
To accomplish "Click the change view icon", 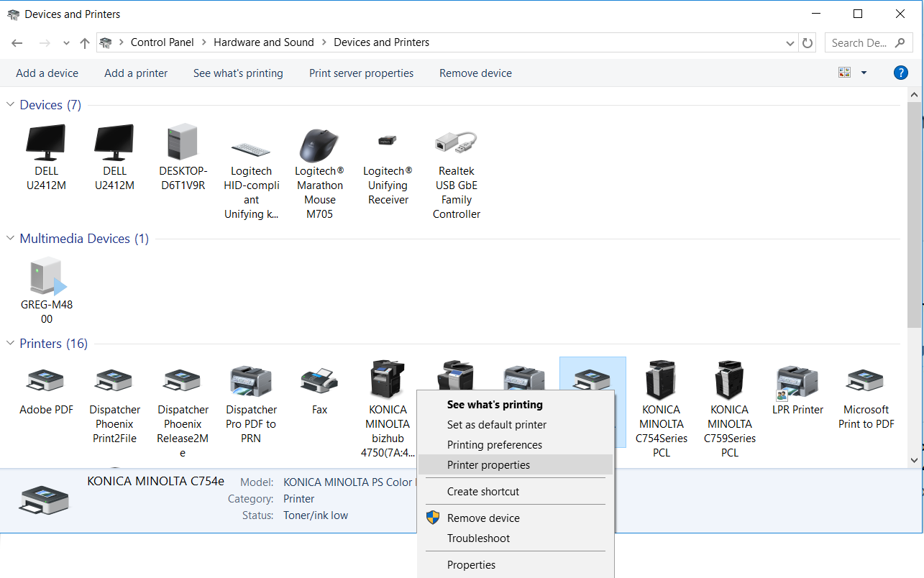I will (x=844, y=73).
